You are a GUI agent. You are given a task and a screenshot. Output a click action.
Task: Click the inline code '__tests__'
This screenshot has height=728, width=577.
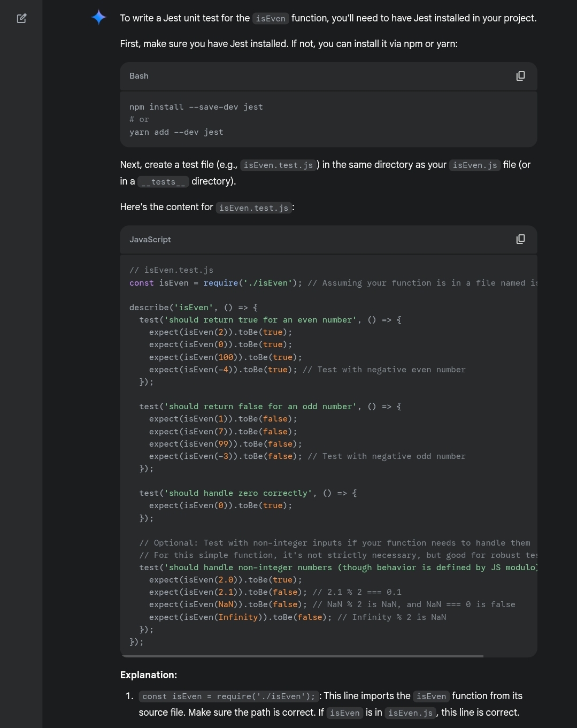point(163,182)
